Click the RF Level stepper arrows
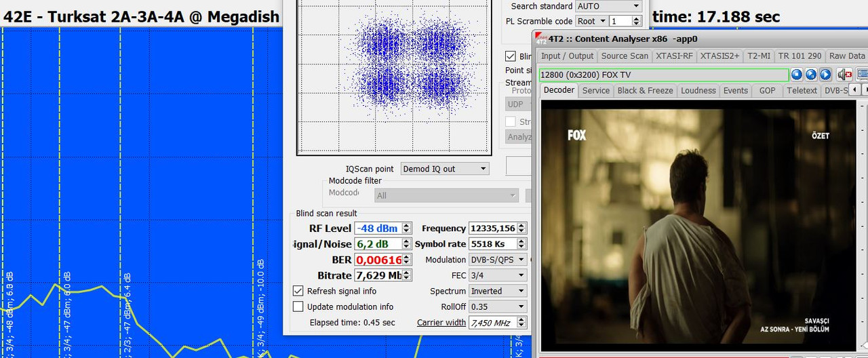 pos(407,228)
